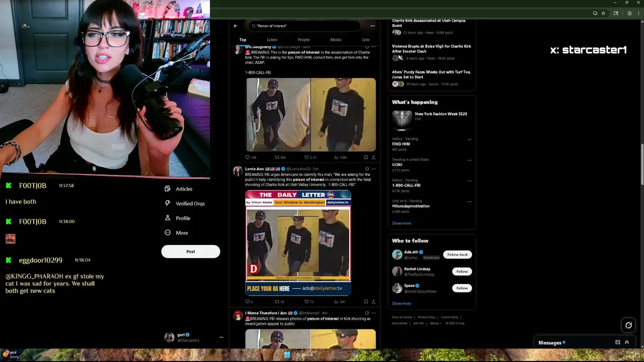Viewport: 644px width, 362px height.
Task: Open the FIND HIM trending topic
Action: click(x=401, y=144)
